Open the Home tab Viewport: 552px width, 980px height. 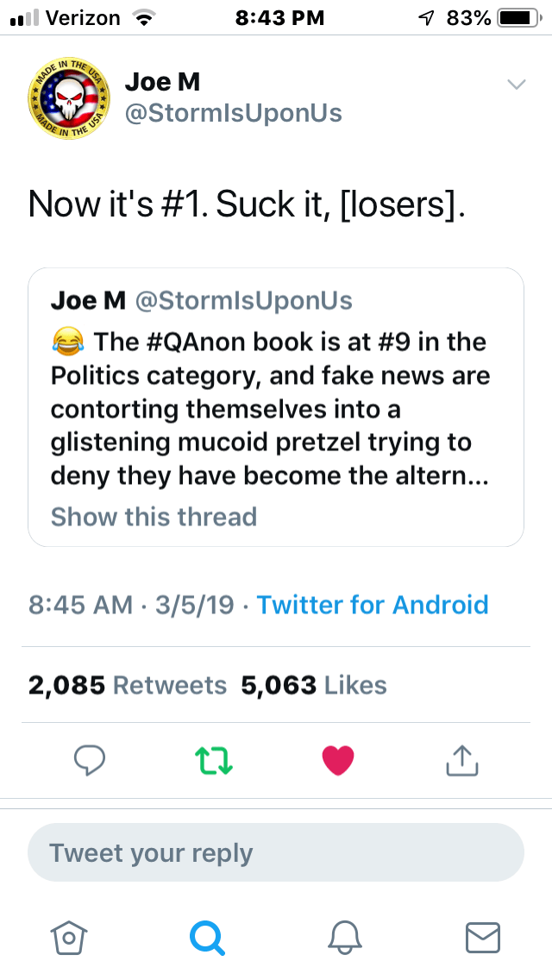(69, 937)
